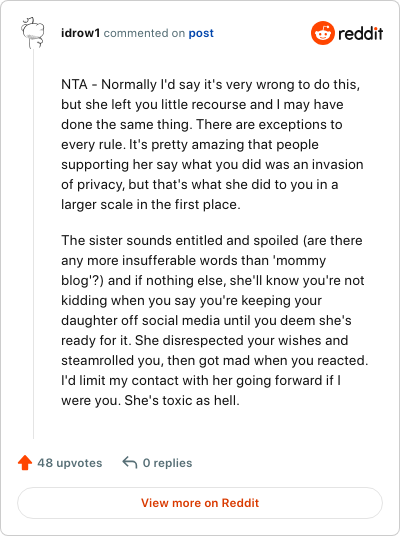
Task: Click the "NTA" verdict at comment start
Action: pyautogui.click(x=74, y=84)
